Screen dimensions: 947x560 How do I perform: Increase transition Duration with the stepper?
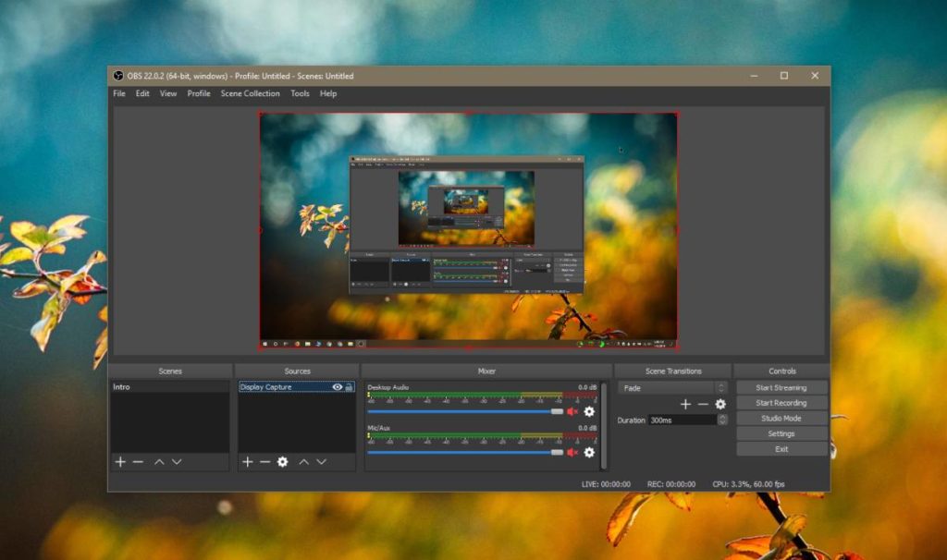point(722,417)
